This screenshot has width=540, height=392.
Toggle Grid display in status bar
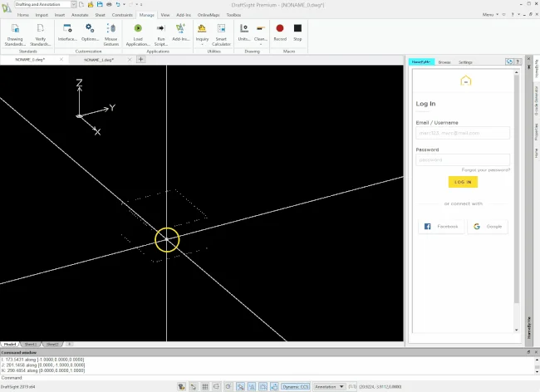[x=205, y=386]
